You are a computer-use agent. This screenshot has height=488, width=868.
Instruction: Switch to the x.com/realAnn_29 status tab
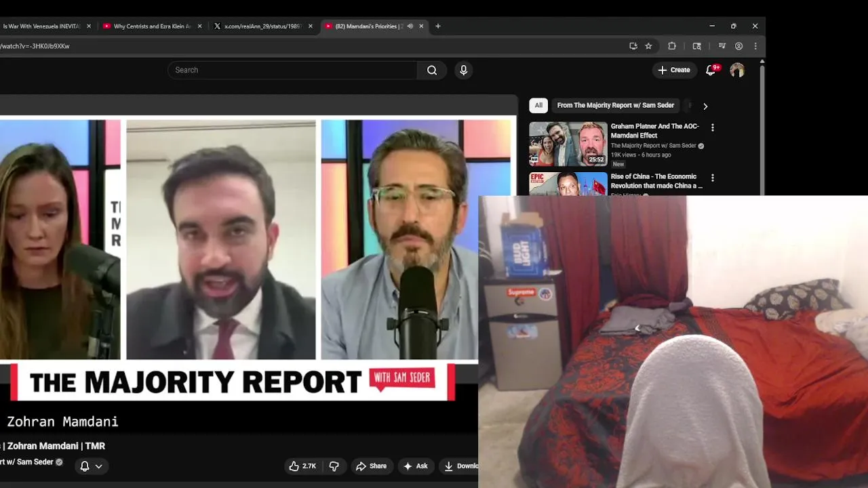pos(263,26)
